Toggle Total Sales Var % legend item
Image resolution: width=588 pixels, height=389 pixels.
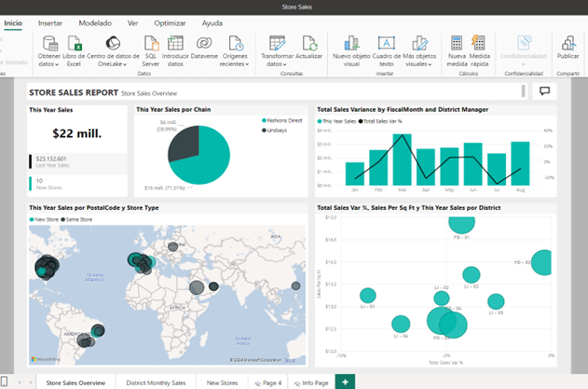(380, 121)
